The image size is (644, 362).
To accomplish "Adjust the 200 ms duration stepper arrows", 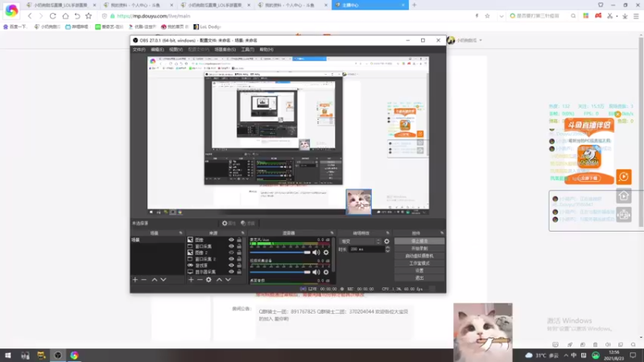I will [387, 249].
